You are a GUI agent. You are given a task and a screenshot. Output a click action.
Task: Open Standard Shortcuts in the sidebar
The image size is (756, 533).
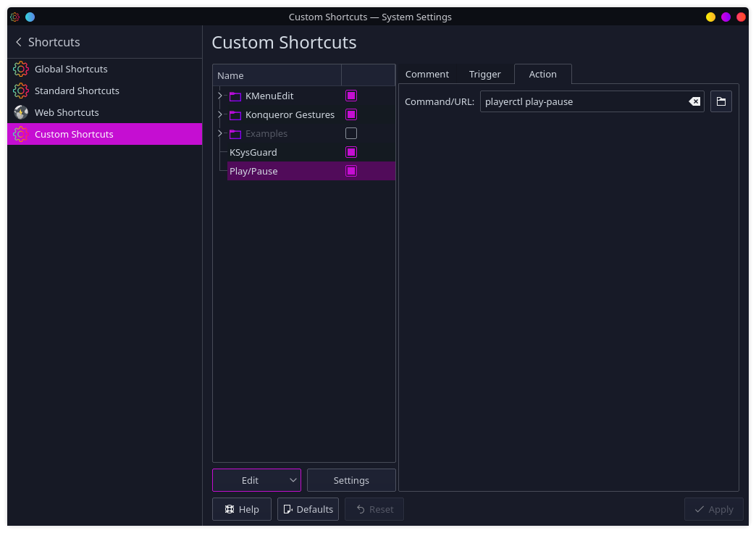104,91
